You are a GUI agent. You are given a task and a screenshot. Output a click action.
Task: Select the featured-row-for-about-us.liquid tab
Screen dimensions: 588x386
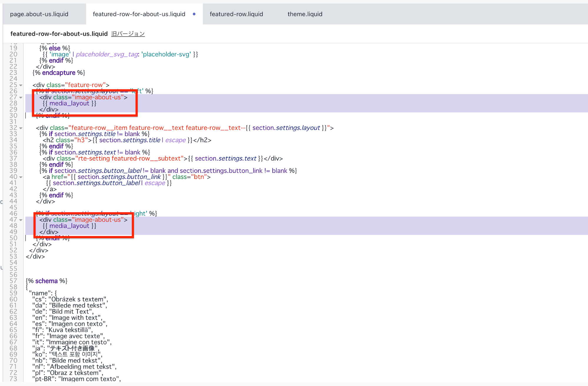[139, 14]
